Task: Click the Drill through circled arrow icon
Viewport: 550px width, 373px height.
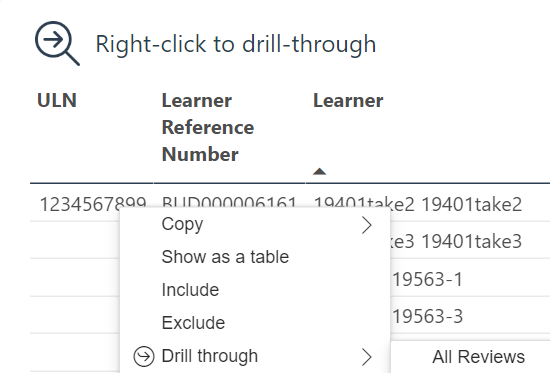Action: point(144,357)
